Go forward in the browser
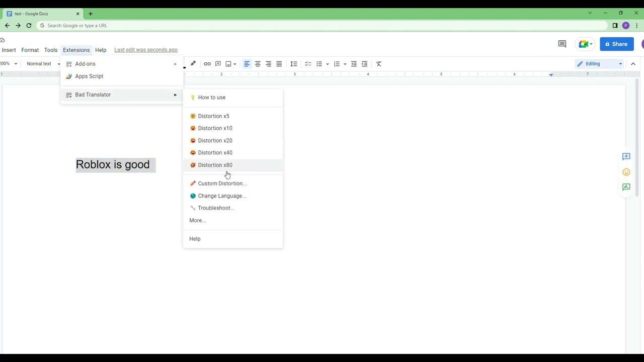 pos(18,26)
